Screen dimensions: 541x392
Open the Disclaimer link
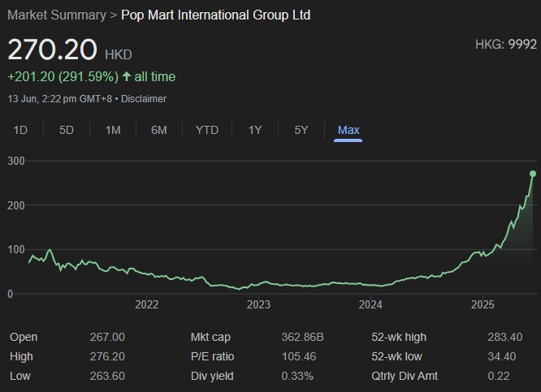(144, 99)
